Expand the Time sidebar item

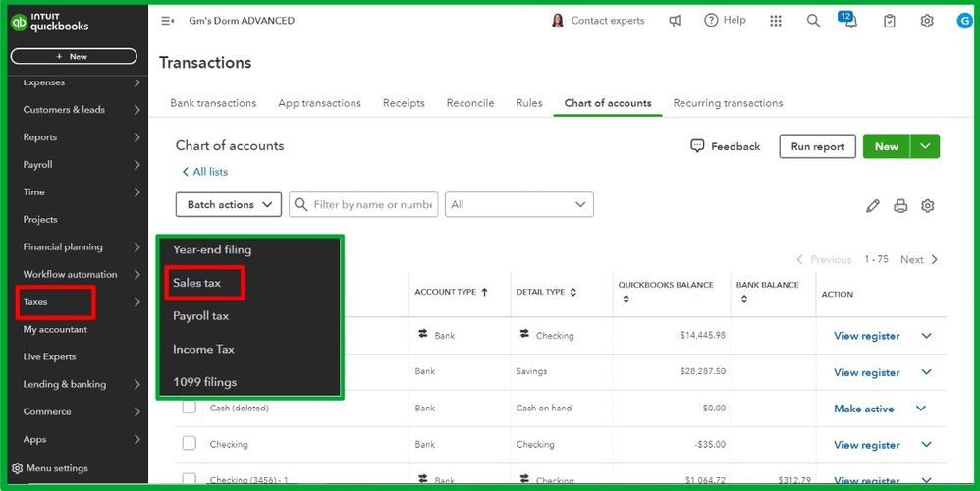[136, 192]
